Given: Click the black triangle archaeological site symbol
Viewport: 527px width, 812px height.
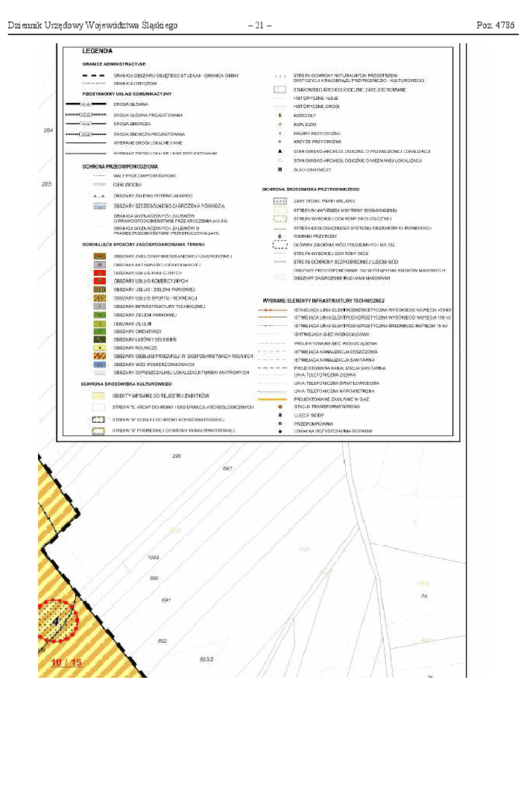Looking at the screenshot, I should (x=280, y=151).
